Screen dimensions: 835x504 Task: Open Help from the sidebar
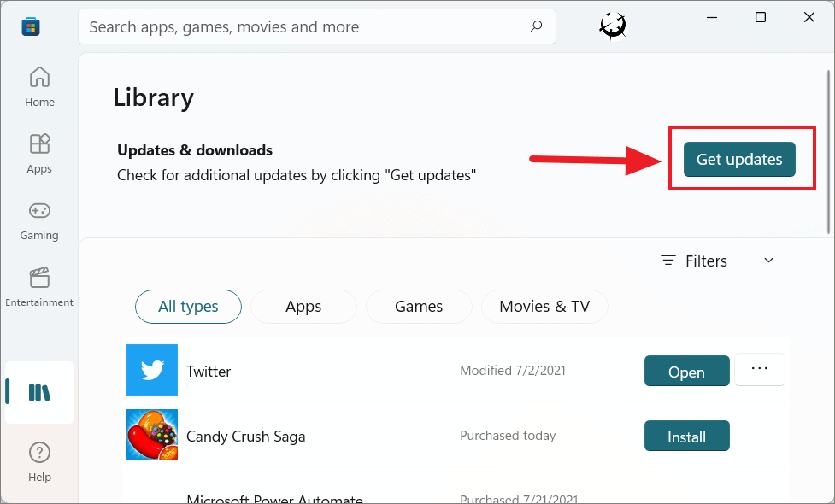point(39,460)
